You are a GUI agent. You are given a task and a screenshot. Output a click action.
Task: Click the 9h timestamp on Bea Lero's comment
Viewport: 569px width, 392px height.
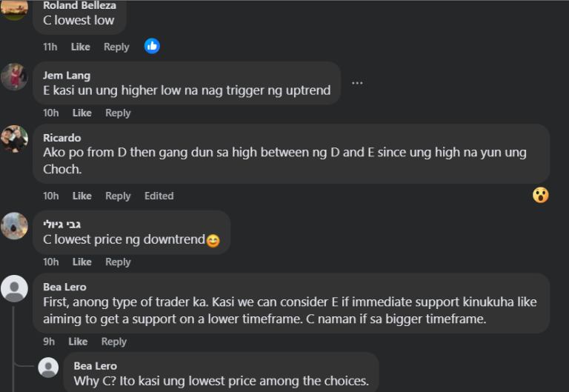(49, 342)
